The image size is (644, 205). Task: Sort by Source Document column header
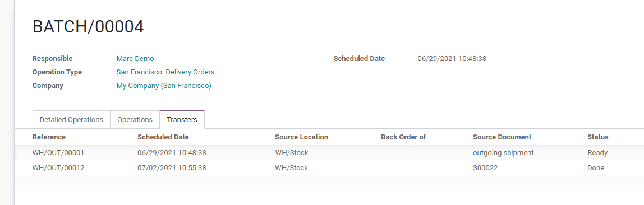(x=502, y=137)
